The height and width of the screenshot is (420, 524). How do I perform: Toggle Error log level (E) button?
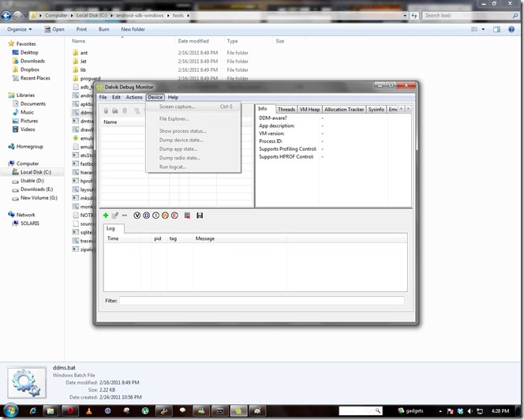coord(174,216)
